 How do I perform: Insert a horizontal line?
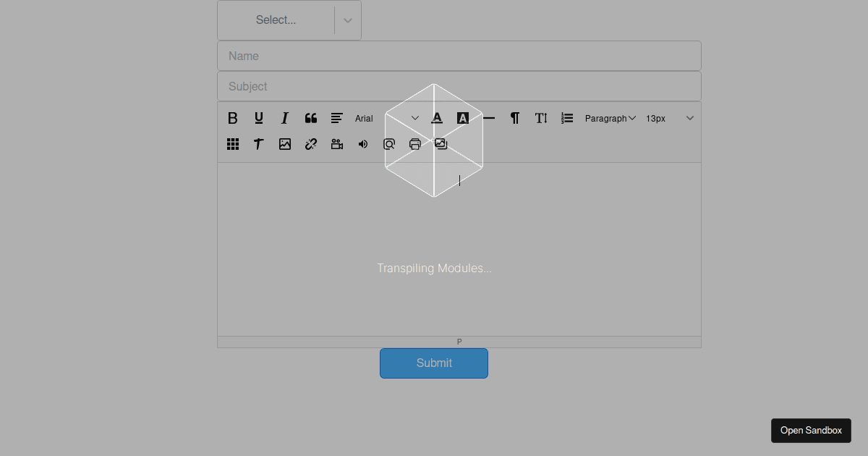(489, 118)
